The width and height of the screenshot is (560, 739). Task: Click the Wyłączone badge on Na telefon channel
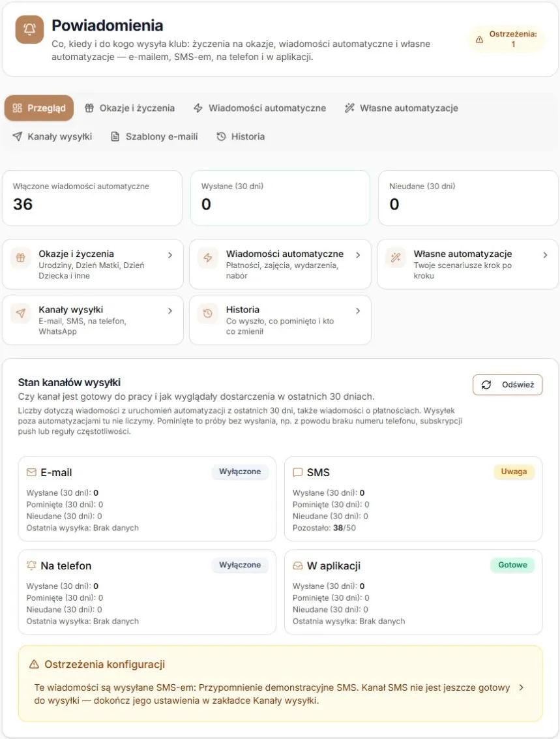coord(240,565)
